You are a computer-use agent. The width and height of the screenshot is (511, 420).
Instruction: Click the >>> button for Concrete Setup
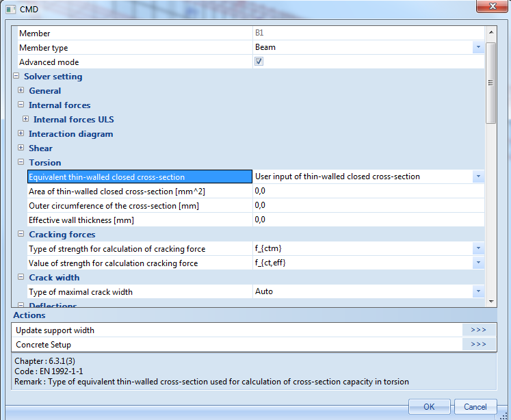point(479,344)
